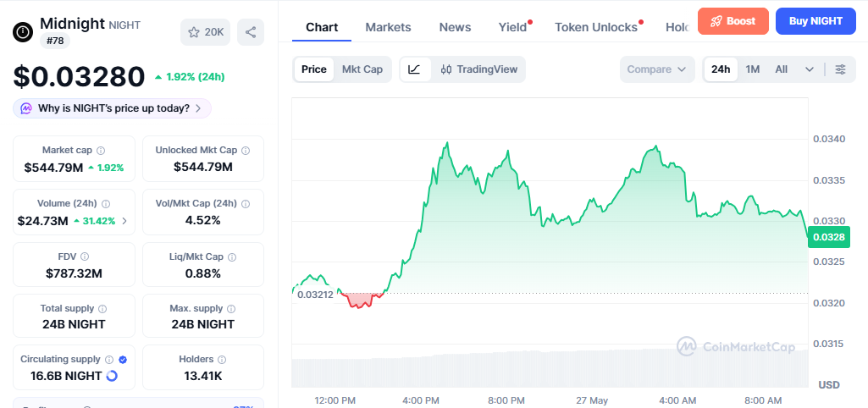868x408 pixels.
Task: Open the Chart tab
Action: click(x=322, y=27)
